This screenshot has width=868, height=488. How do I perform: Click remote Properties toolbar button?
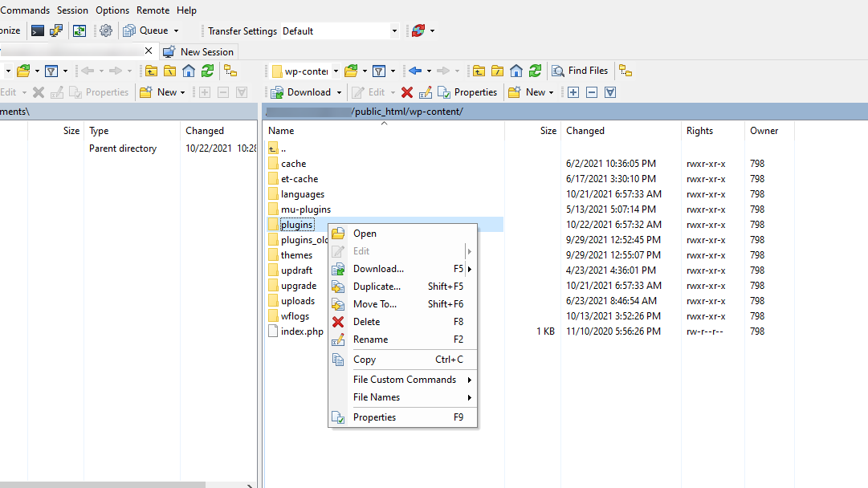click(468, 92)
